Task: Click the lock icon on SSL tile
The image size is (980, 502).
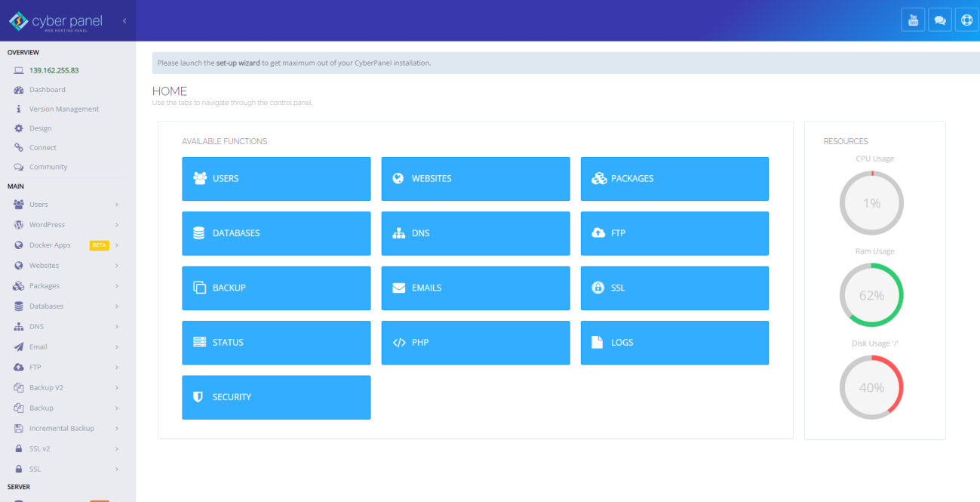Action: (x=598, y=288)
